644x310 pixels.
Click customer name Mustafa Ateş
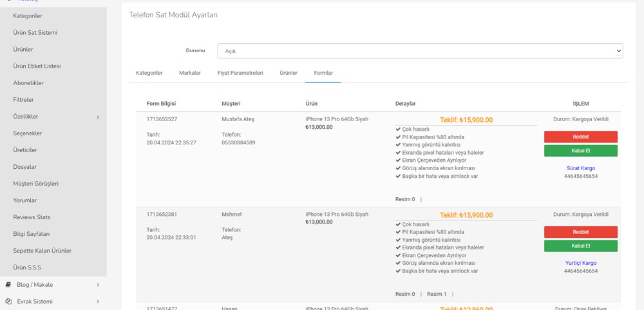[x=238, y=119]
